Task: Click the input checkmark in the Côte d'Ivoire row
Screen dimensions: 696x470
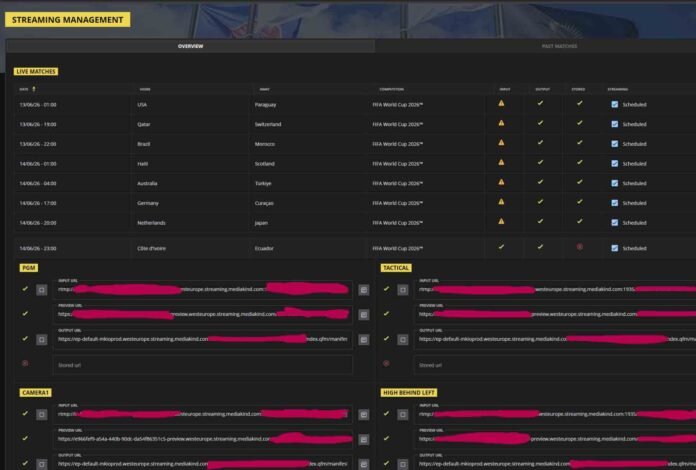Action: (501, 247)
